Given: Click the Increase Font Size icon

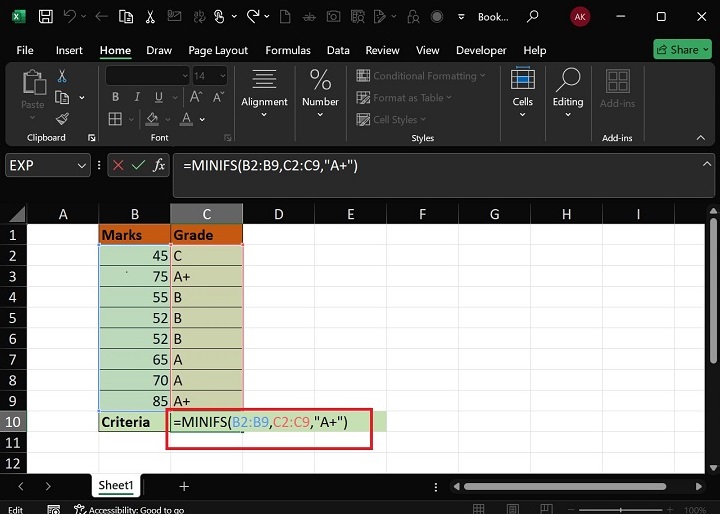Looking at the screenshot, I should [x=196, y=97].
